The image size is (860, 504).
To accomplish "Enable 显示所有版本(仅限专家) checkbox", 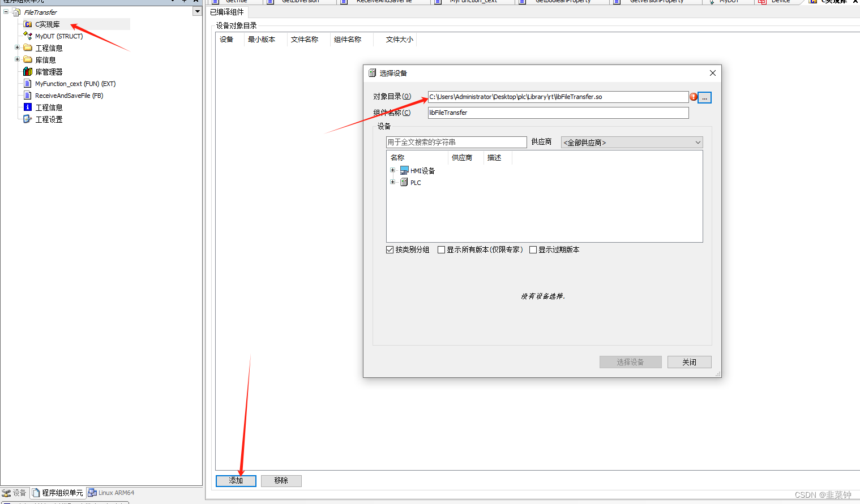I will coord(442,249).
